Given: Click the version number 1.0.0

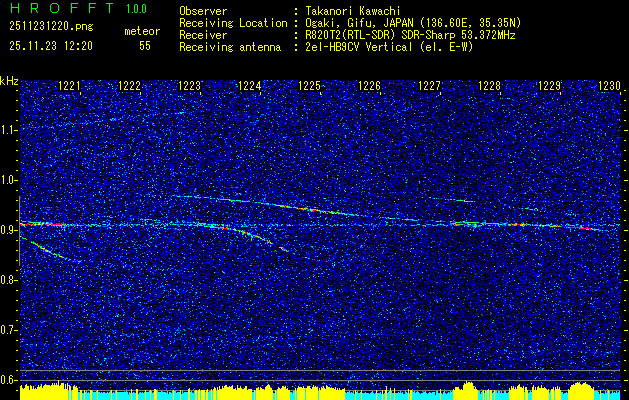Looking at the screenshot, I should pyautogui.click(x=136, y=8).
